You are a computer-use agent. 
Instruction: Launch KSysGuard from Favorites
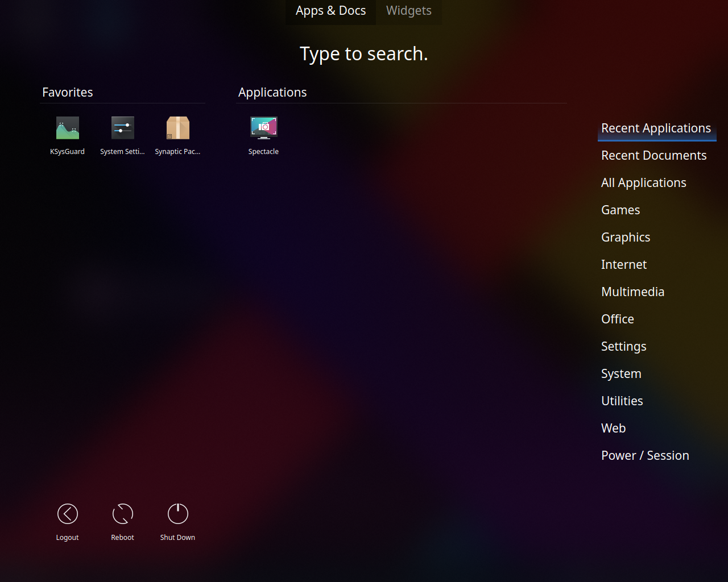tap(68, 128)
